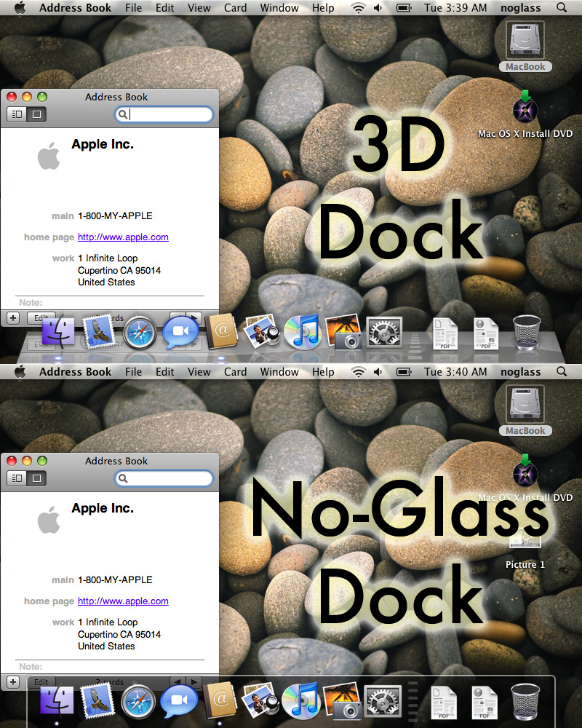Focus the search field in 3:39 AM window
This screenshot has height=728, width=582.
[164, 114]
